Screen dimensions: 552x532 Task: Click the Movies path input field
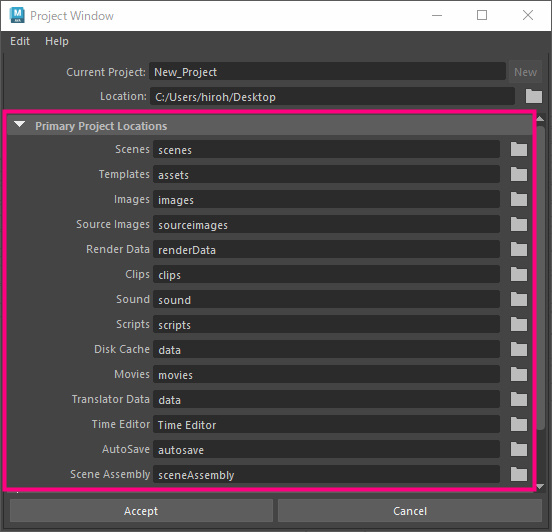(x=326, y=374)
